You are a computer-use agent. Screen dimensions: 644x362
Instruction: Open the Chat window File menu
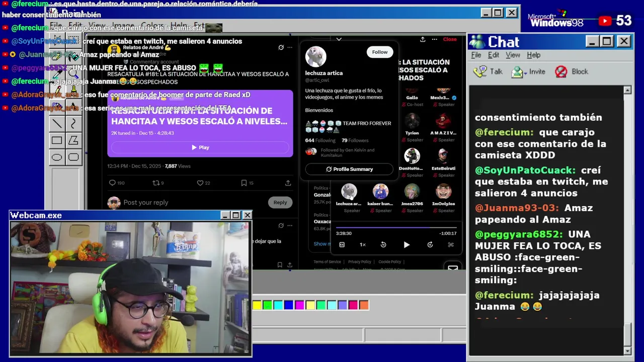point(476,55)
